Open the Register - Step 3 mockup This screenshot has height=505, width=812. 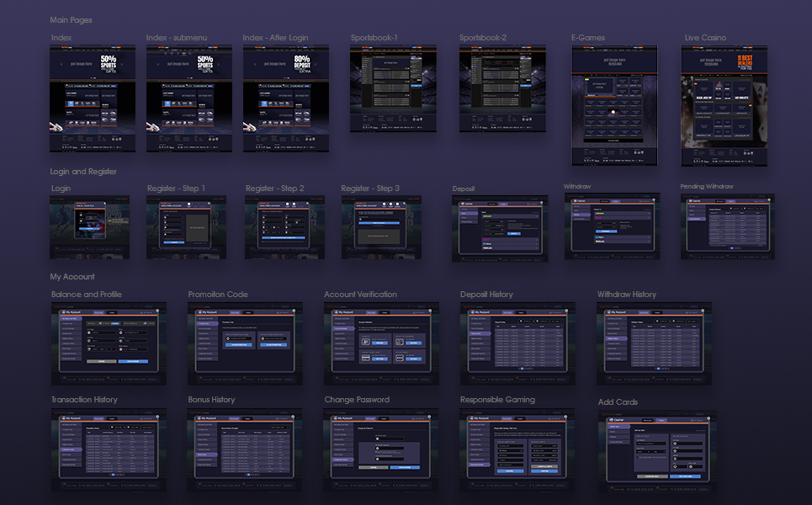pyautogui.click(x=384, y=226)
